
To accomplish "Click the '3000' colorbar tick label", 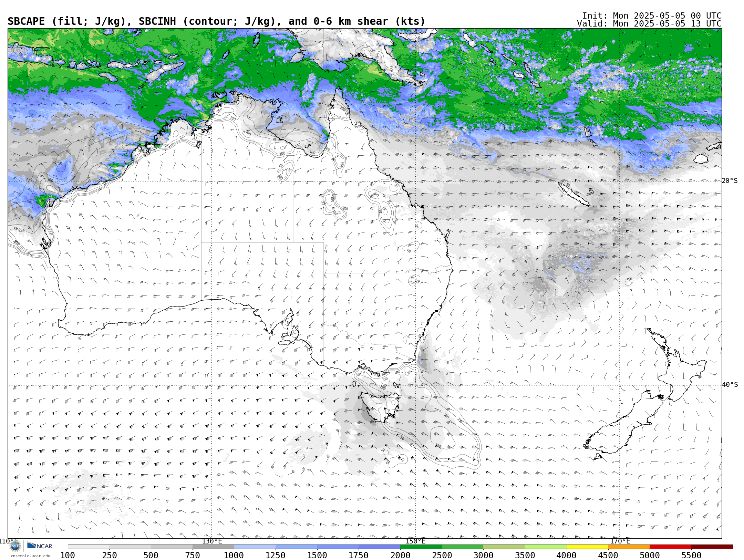I will 483,556.
